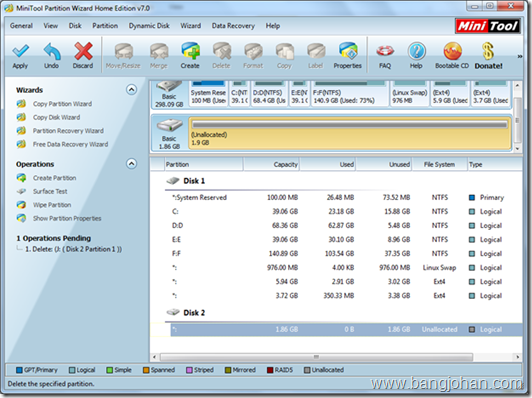This screenshot has width=532, height=398.
Task: Select the 1.86 GB Unallocated row
Action: click(346, 329)
